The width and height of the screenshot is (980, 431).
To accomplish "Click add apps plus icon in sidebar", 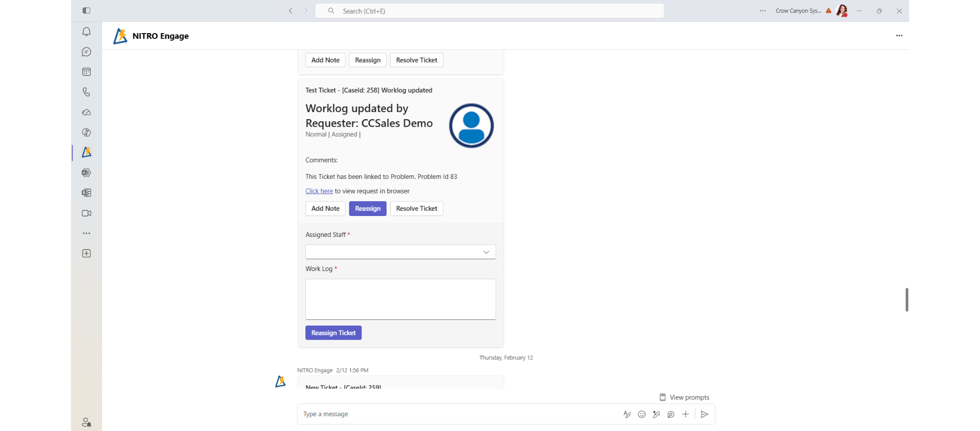I will coord(87,253).
